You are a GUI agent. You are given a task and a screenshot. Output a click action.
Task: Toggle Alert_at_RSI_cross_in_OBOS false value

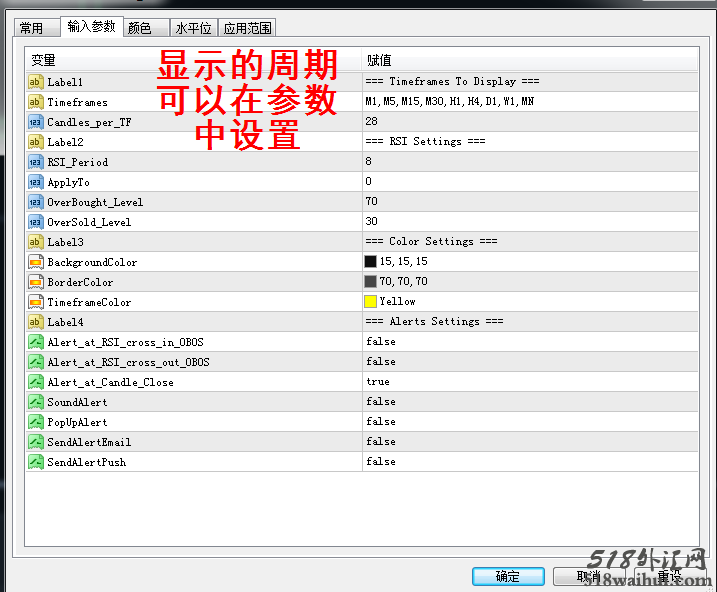click(381, 341)
